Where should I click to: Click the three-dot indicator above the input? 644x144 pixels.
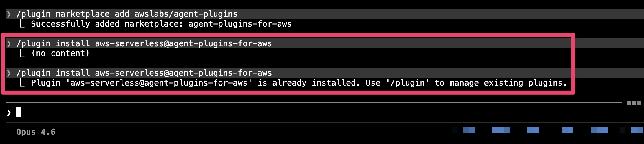[634, 103]
